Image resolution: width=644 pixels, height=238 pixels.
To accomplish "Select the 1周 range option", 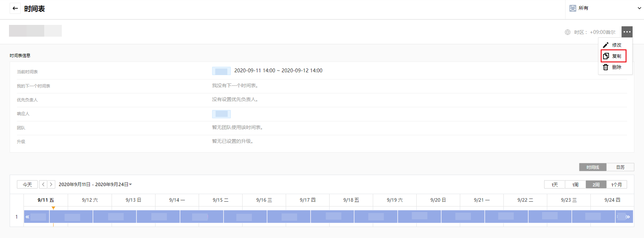I will pyautogui.click(x=575, y=185).
